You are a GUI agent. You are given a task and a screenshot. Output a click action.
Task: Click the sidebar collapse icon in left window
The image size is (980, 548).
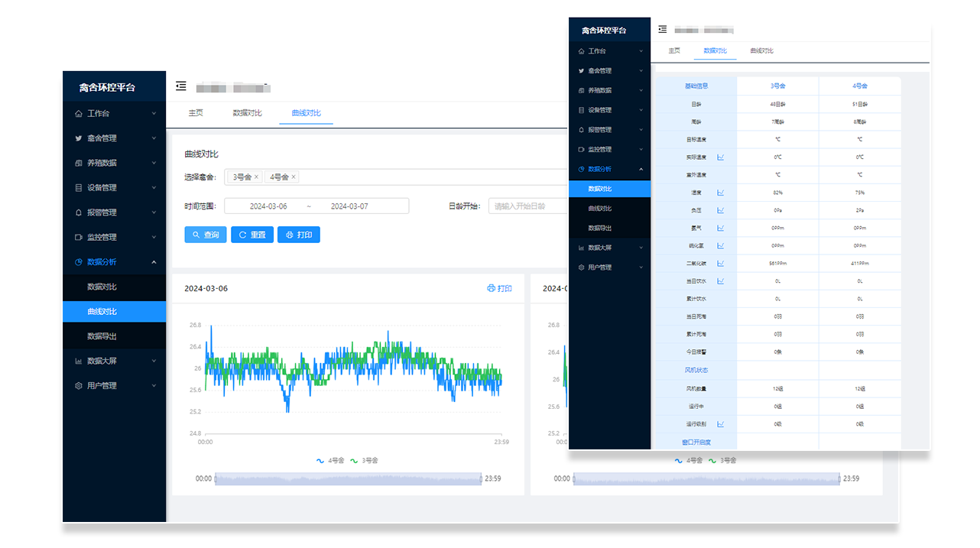(180, 86)
